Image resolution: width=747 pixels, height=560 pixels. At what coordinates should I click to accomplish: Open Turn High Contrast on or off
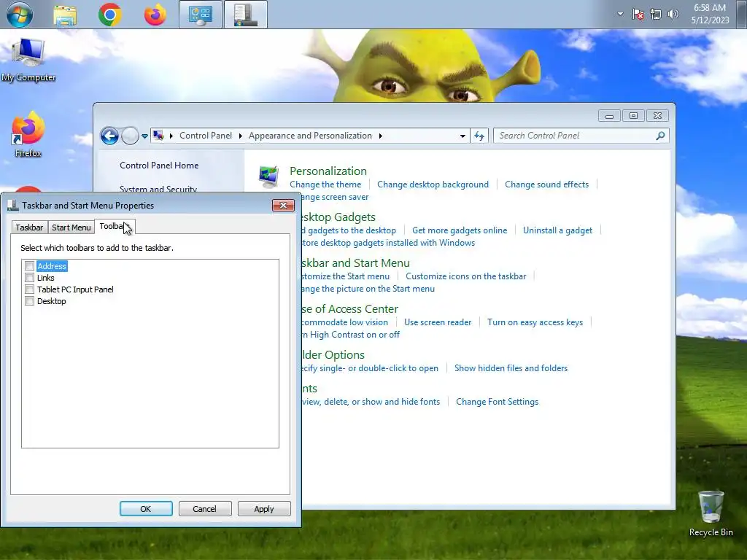[351, 335]
